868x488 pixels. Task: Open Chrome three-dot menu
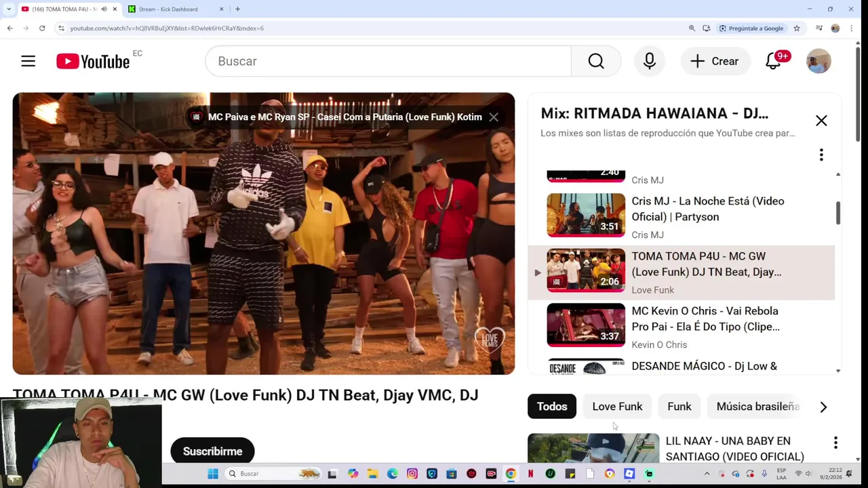tap(852, 28)
